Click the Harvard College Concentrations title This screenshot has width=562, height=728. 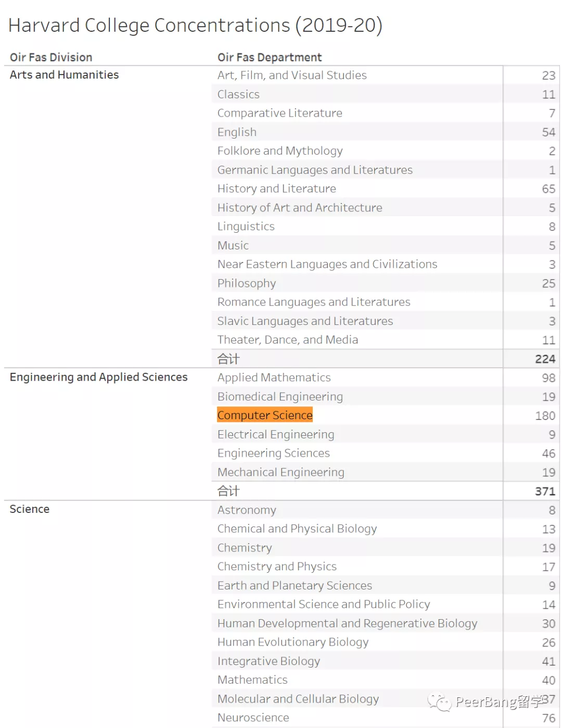(195, 25)
